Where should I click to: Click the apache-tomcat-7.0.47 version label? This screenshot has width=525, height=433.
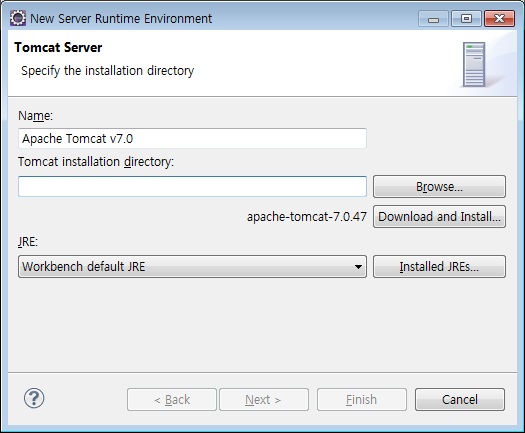coord(307,217)
